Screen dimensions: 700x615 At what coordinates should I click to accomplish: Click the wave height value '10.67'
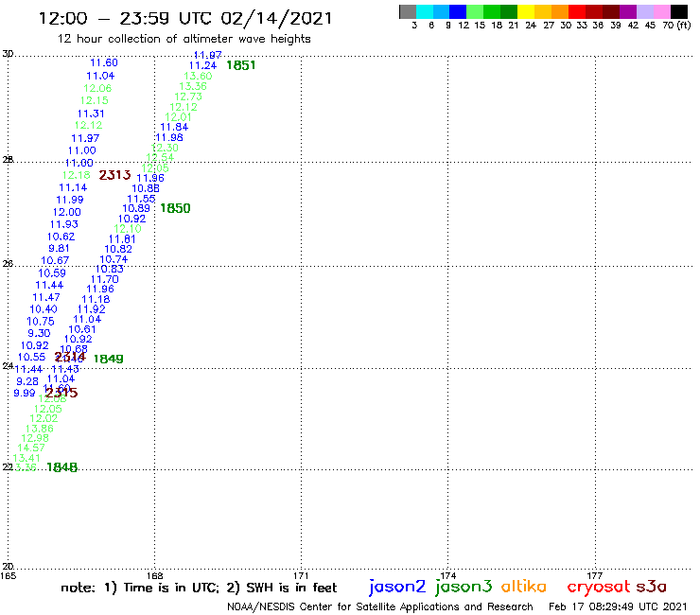(55, 260)
